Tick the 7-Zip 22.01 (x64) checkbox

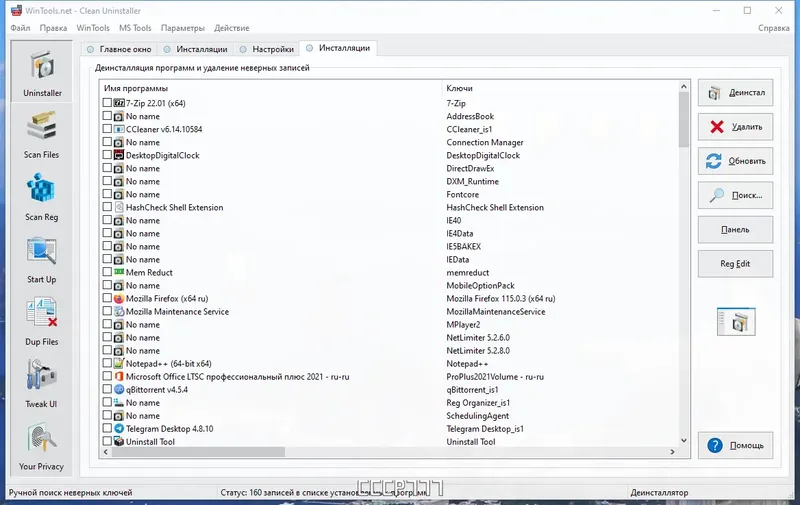pos(107,103)
